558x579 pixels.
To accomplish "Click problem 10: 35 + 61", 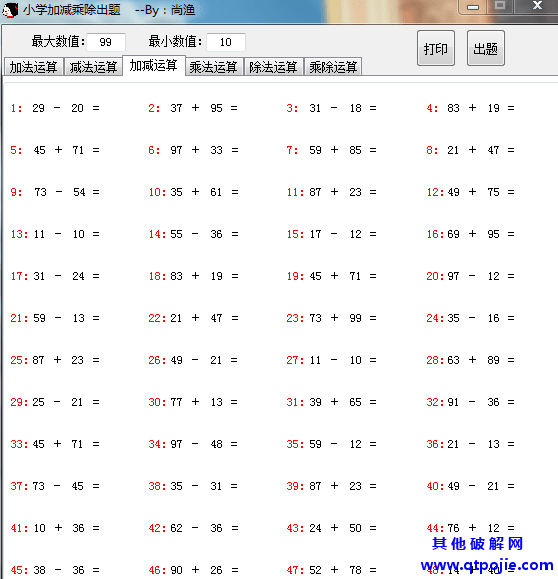I will pyautogui.click(x=193, y=192).
